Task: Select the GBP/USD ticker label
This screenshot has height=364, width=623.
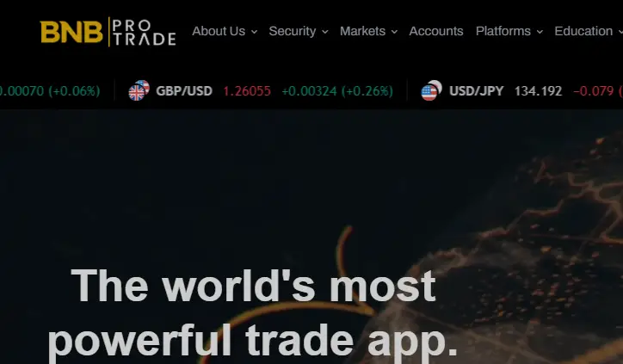Action: (x=184, y=91)
